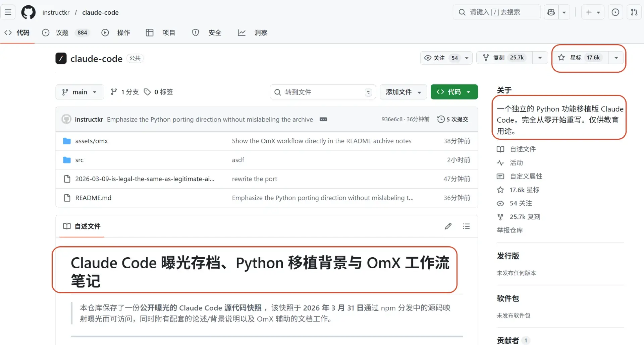The height and width of the screenshot is (345, 644).
Task: Open the issues icon in top bar
Action: tap(615, 12)
